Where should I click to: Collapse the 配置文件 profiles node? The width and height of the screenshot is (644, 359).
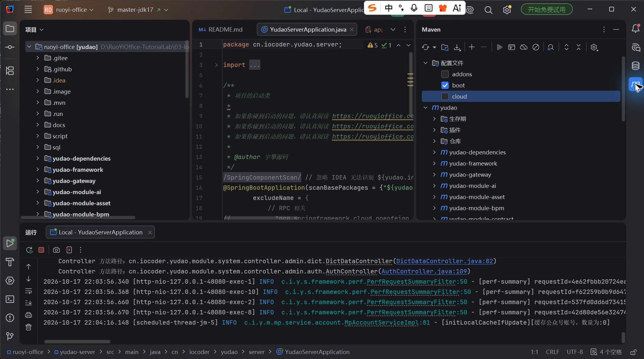pyautogui.click(x=426, y=63)
